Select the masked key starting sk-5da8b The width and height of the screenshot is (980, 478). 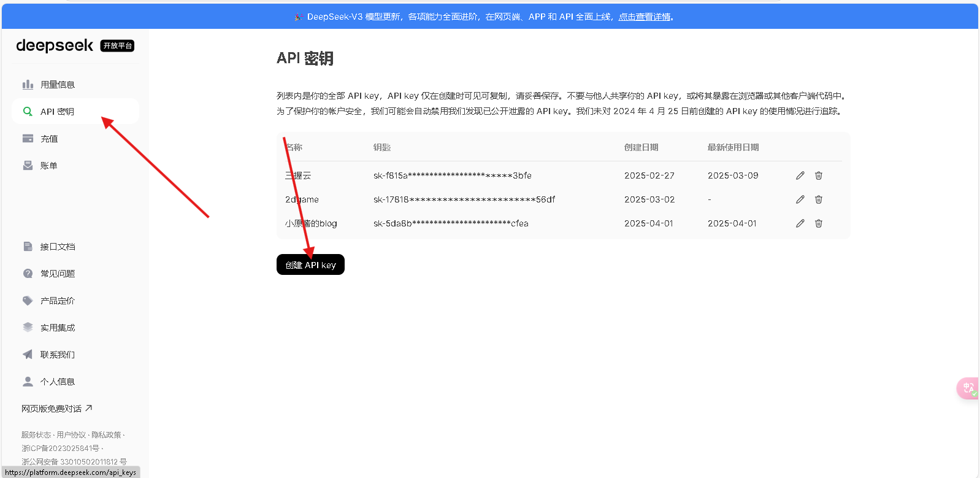(451, 223)
